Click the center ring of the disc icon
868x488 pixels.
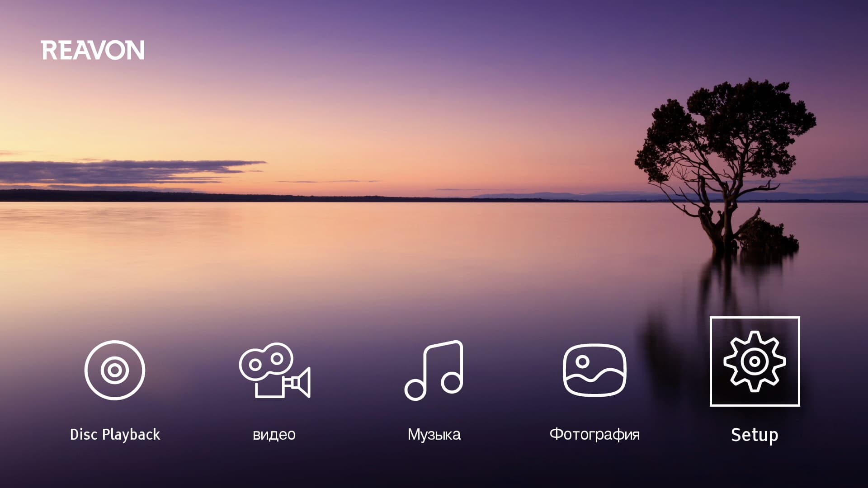[114, 371]
